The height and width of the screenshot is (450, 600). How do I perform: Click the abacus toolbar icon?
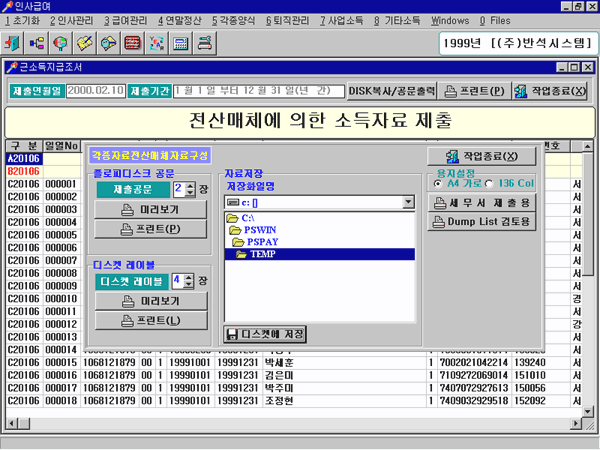(133, 44)
